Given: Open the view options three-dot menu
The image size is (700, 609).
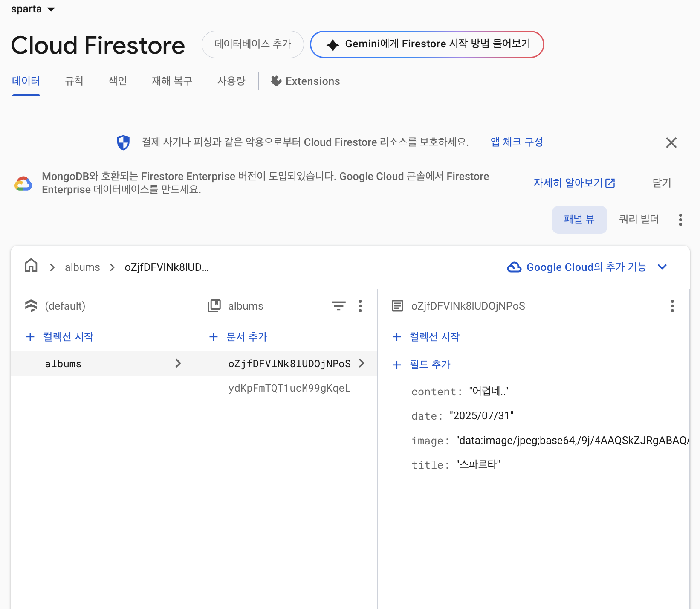Looking at the screenshot, I should (x=680, y=220).
